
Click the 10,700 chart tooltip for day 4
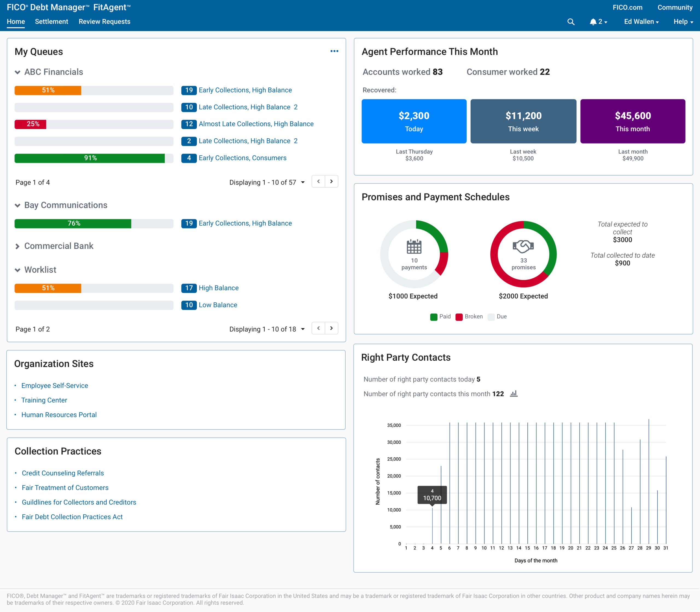432,495
